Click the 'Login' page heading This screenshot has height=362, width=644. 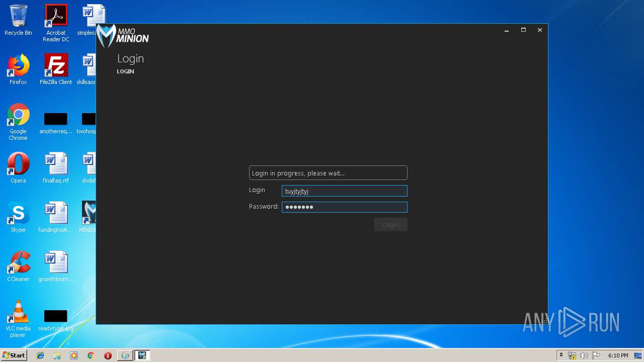pyautogui.click(x=131, y=59)
